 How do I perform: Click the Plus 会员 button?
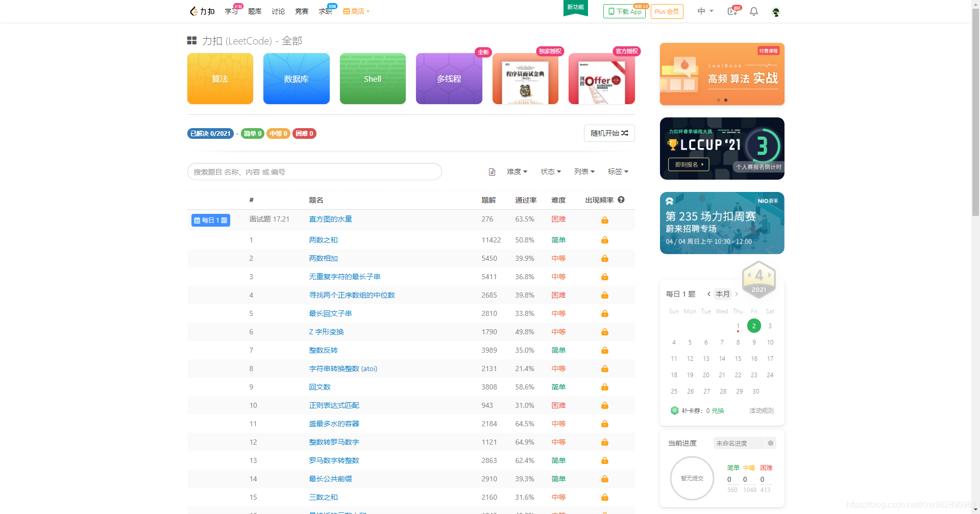click(667, 11)
